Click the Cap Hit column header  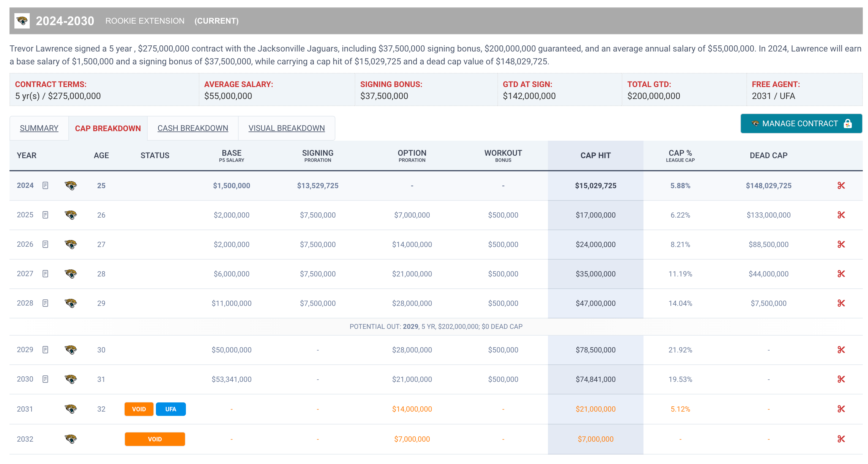pyautogui.click(x=595, y=155)
